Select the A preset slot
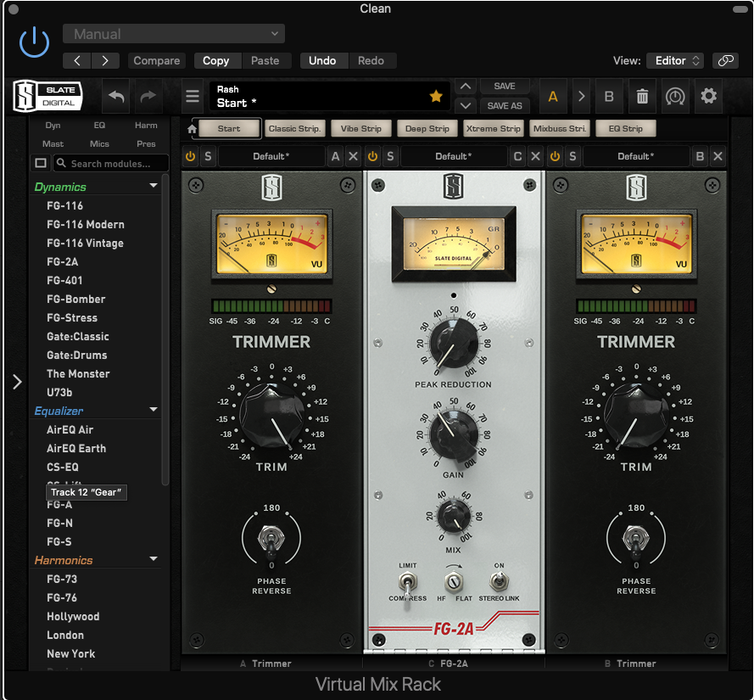The width and height of the screenshot is (754, 700). 553,97
